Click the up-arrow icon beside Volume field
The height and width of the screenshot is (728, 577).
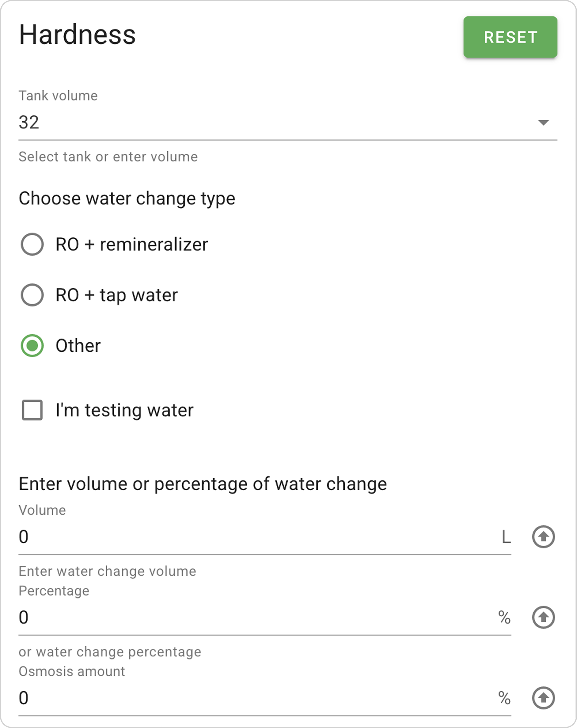coord(543,536)
